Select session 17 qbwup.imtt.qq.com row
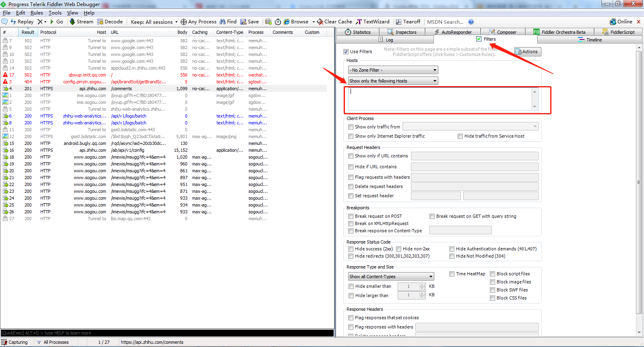The height and width of the screenshot is (347, 644). [163, 75]
